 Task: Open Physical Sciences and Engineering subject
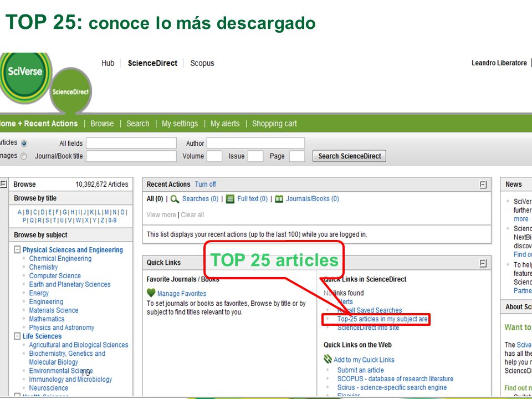[x=73, y=250]
